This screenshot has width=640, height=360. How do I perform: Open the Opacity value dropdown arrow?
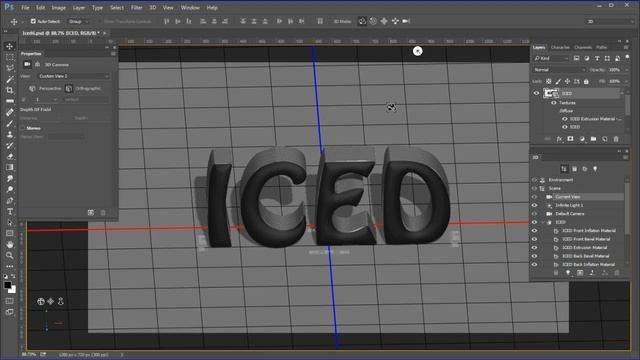626,70
